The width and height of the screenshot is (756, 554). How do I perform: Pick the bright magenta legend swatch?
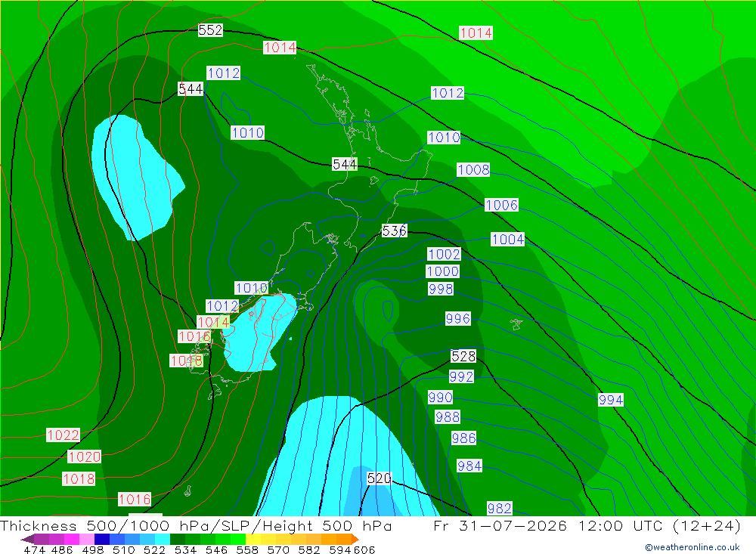71,539
